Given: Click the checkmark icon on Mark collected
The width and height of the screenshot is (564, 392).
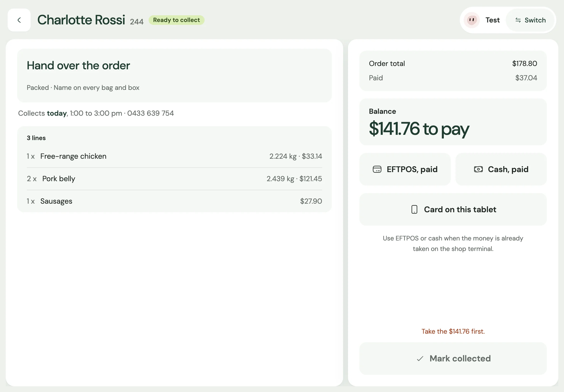Looking at the screenshot, I should tap(420, 359).
